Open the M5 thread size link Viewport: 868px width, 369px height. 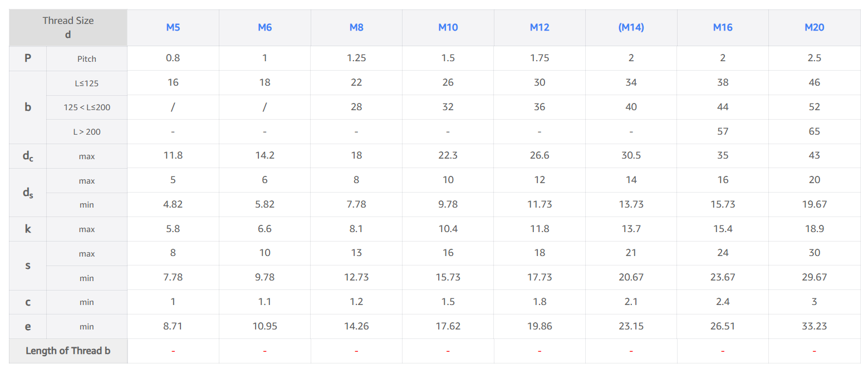click(173, 27)
